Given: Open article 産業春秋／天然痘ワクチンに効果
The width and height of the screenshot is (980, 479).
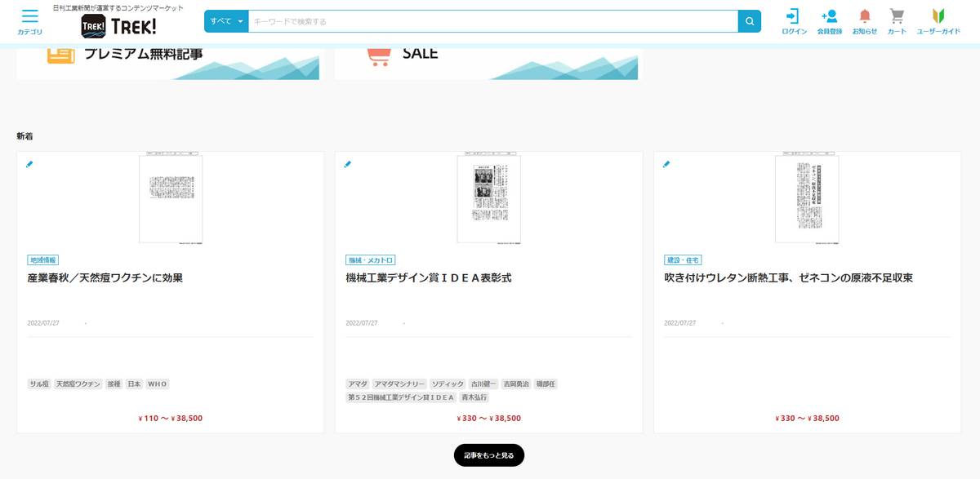Looking at the screenshot, I should (x=105, y=278).
